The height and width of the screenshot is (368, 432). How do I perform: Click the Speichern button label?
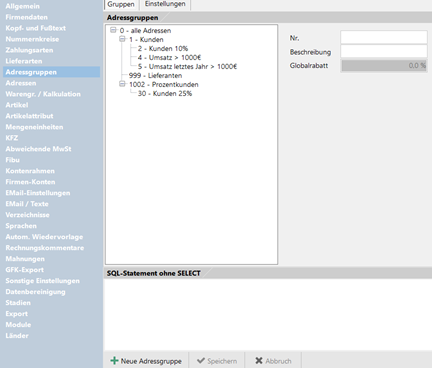[222, 361]
